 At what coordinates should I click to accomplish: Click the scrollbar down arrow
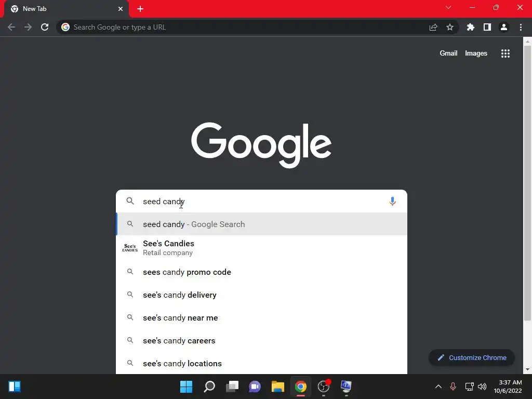(527, 369)
